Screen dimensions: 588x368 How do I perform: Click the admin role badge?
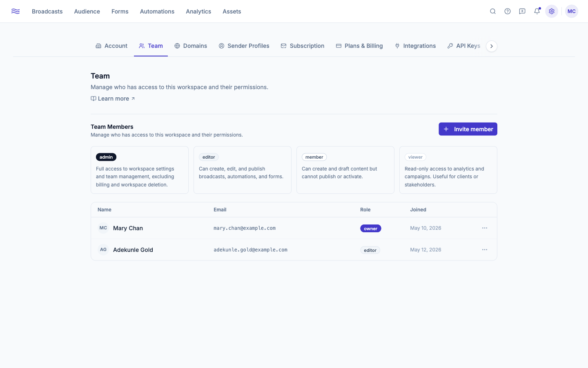click(106, 157)
